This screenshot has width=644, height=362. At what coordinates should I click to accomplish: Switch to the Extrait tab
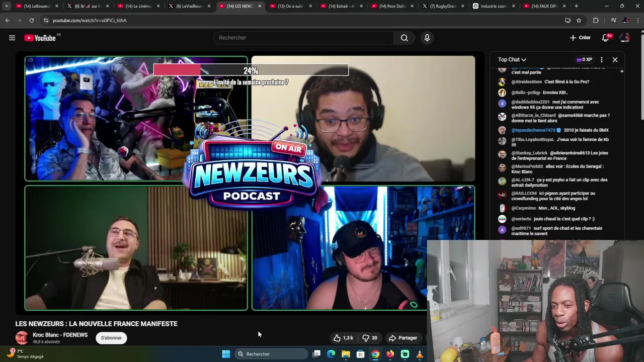341,6
